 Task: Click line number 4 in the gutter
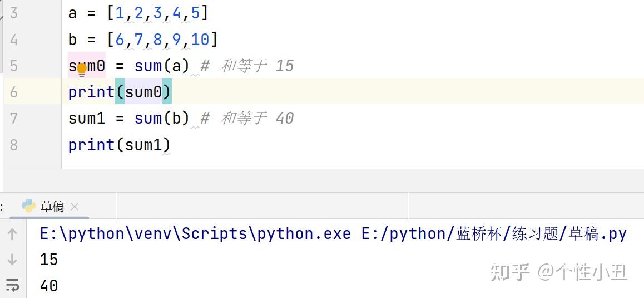[x=13, y=40]
